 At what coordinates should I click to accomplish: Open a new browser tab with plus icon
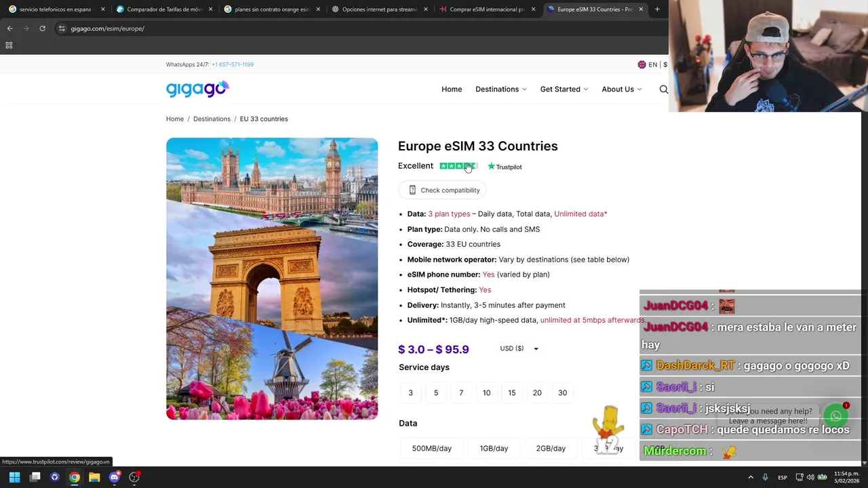point(657,9)
